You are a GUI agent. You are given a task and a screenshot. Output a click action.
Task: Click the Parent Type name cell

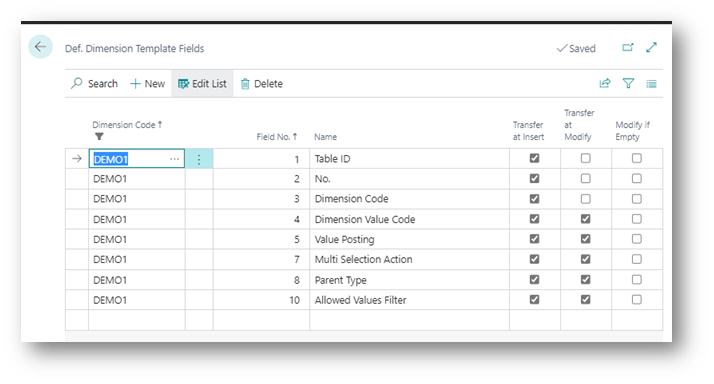pos(409,280)
